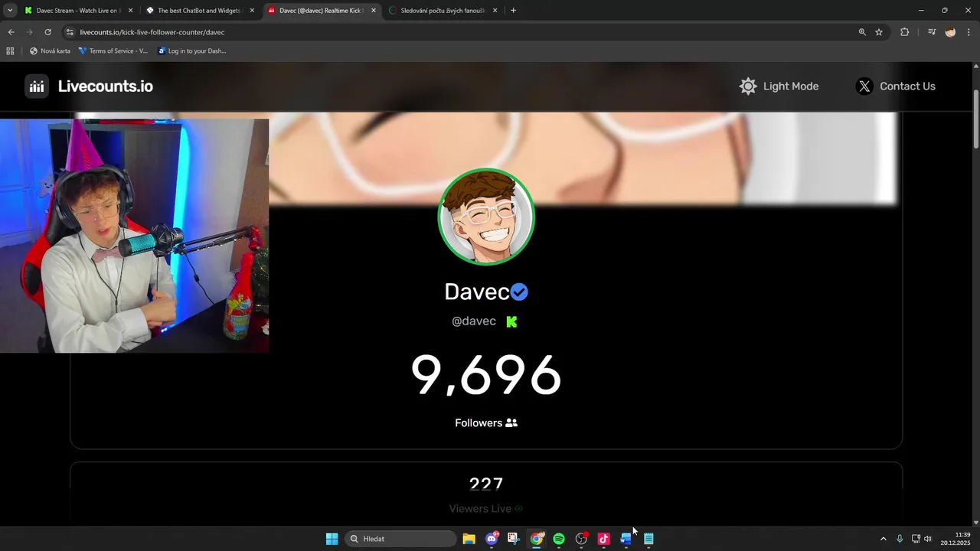Click the Davec channel name heading
Image resolution: width=980 pixels, height=551 pixels.
(477, 292)
